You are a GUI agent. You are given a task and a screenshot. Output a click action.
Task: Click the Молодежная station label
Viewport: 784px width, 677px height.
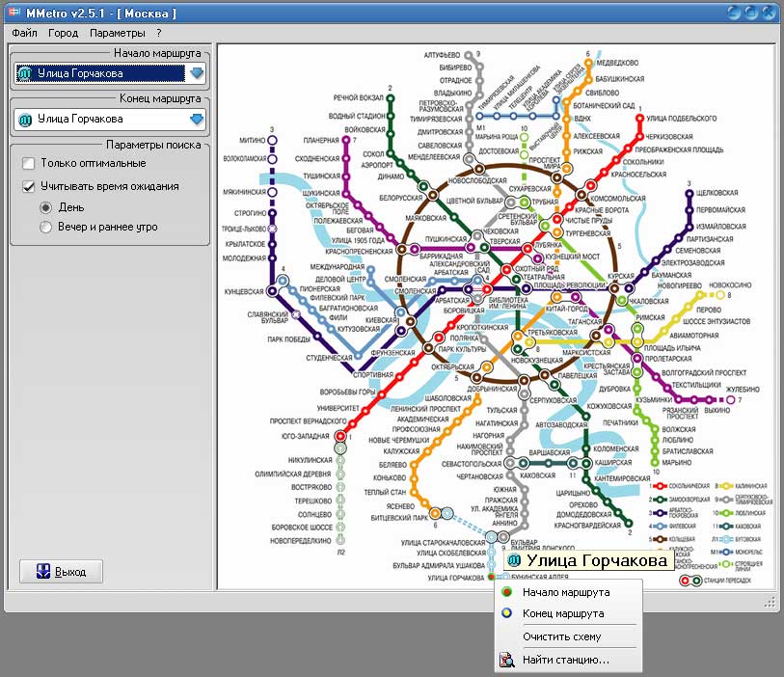(x=244, y=258)
